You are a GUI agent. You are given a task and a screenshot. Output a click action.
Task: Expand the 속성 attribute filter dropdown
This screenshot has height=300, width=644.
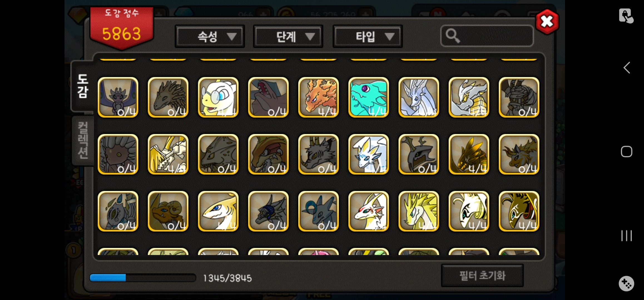(210, 36)
